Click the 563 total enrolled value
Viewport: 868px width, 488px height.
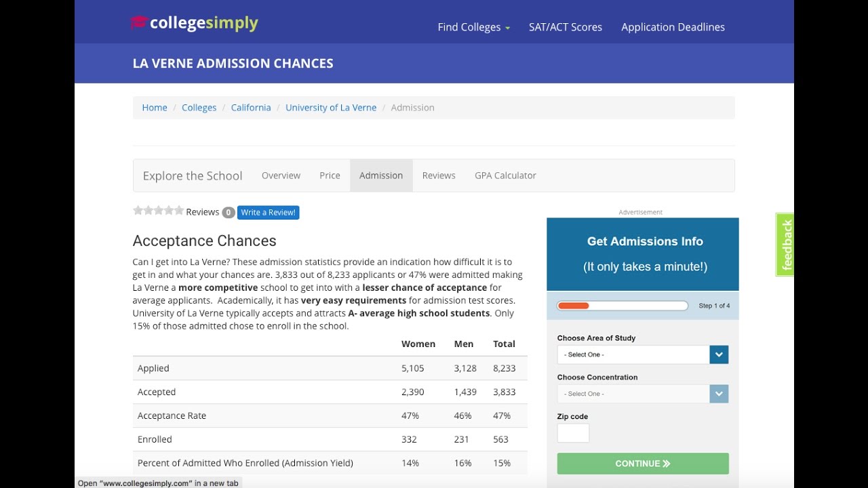coord(500,440)
